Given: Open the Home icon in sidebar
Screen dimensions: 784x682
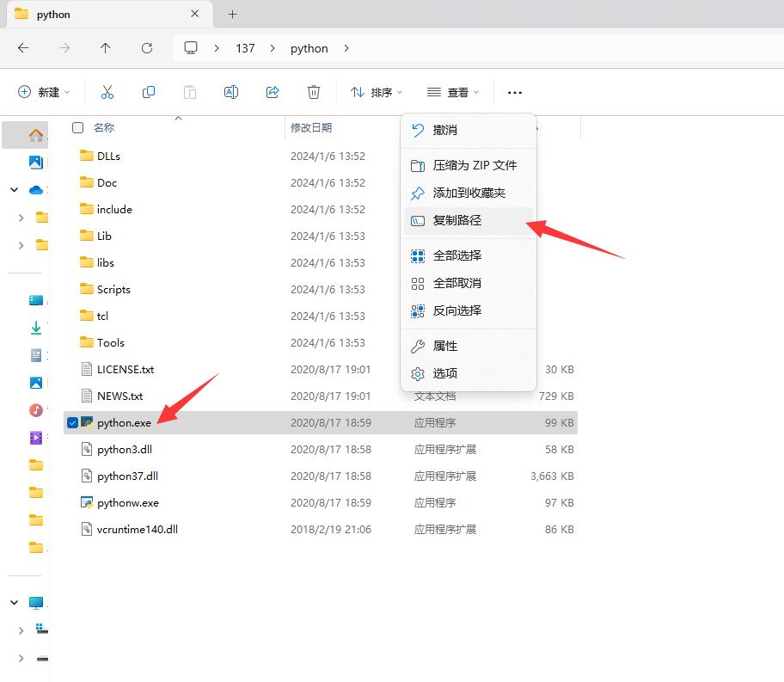Looking at the screenshot, I should click(36, 135).
